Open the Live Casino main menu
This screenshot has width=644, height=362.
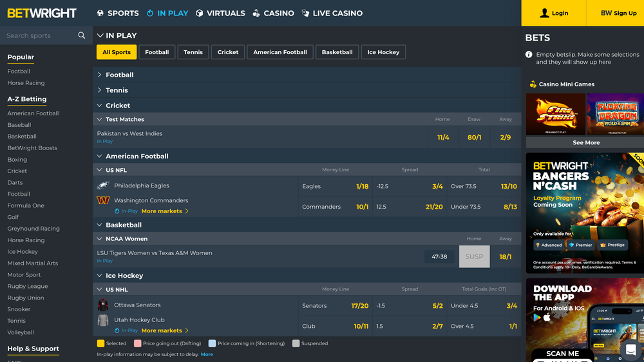[x=332, y=13]
